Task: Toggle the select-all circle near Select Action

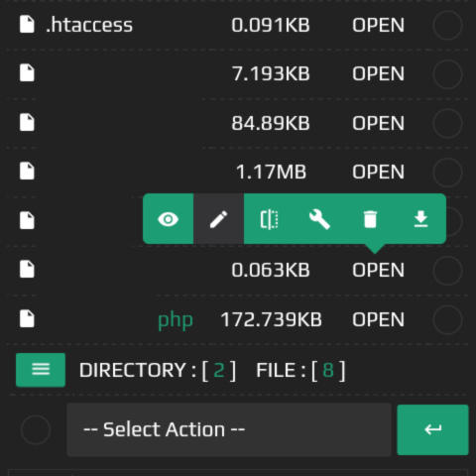Action: coord(36,429)
